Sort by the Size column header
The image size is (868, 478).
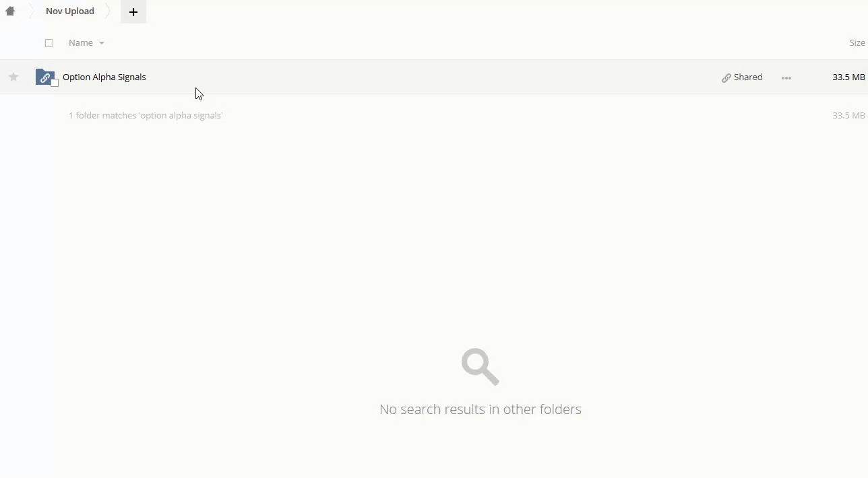(857, 42)
